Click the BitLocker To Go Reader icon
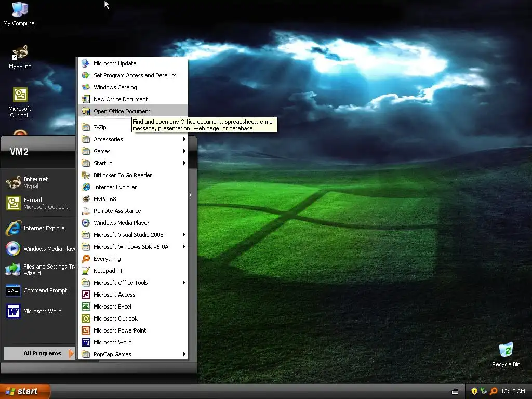The height and width of the screenshot is (399, 532). pos(86,175)
